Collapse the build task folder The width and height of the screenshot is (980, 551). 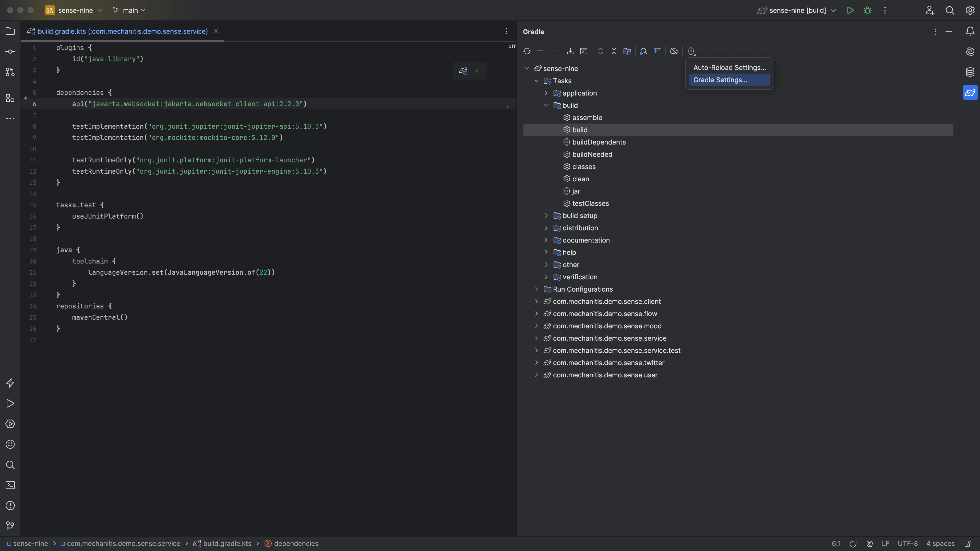pos(546,105)
